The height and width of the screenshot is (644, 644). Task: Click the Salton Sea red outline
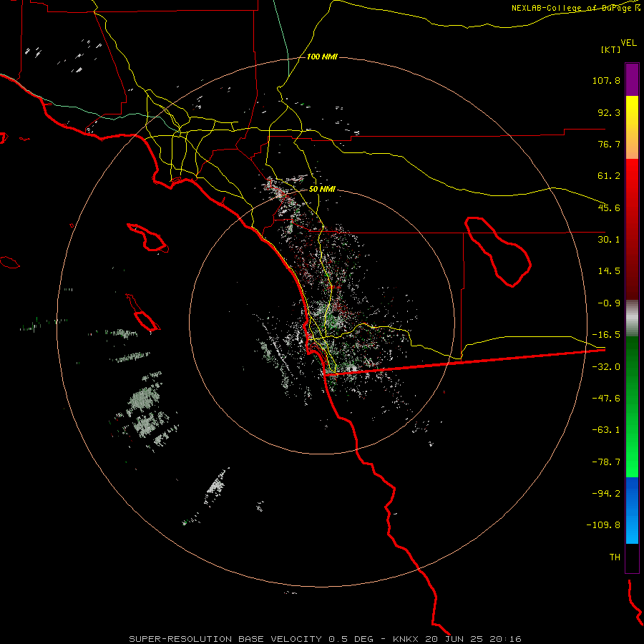(498, 251)
